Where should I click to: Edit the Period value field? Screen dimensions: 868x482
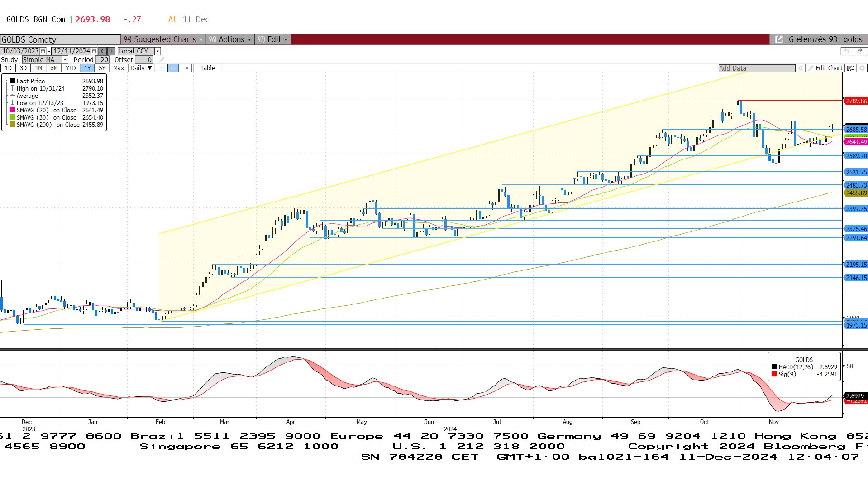[x=102, y=60]
